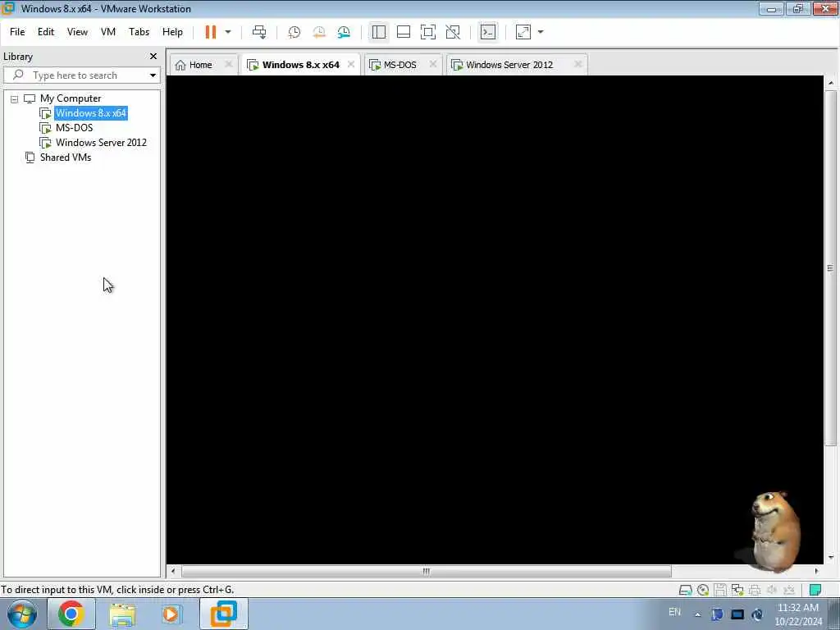This screenshot has height=630, width=840.
Task: Open Google Chrome from the taskbar
Action: [x=71, y=614]
